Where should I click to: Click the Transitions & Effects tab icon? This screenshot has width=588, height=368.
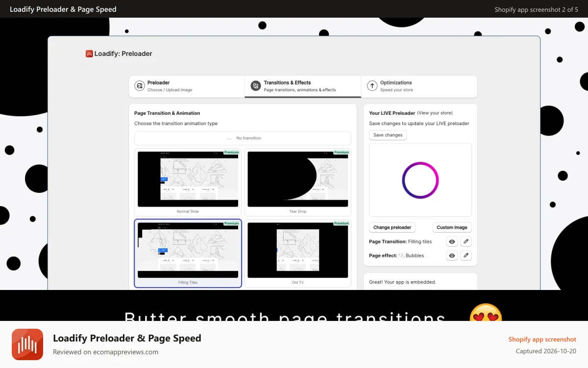256,86
